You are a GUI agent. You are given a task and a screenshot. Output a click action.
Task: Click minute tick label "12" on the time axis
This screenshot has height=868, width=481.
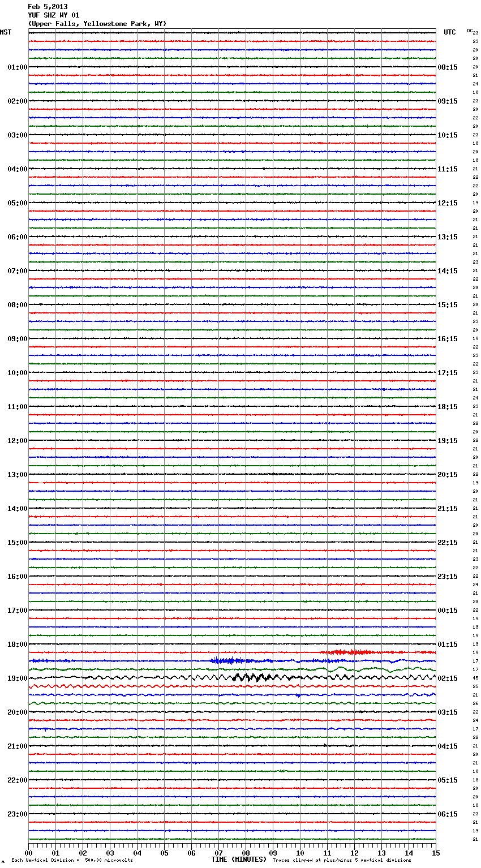pos(354,853)
